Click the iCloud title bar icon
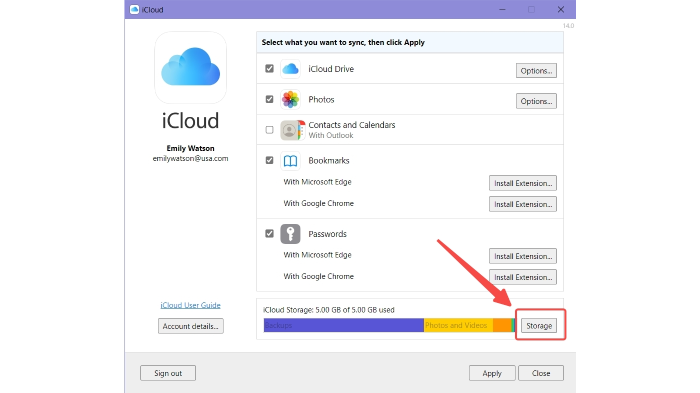This screenshot has height=393, width=700. (134, 9)
